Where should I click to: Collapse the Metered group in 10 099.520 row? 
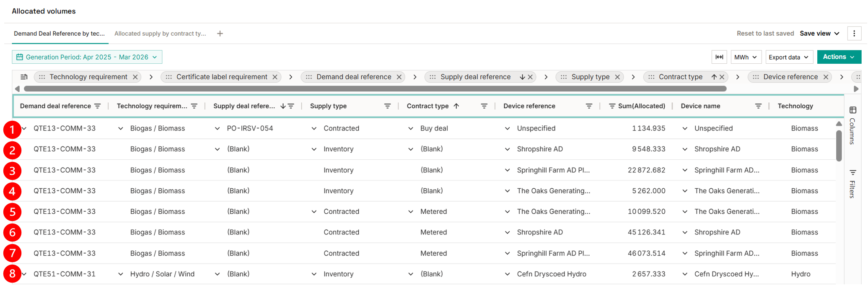[x=411, y=212]
